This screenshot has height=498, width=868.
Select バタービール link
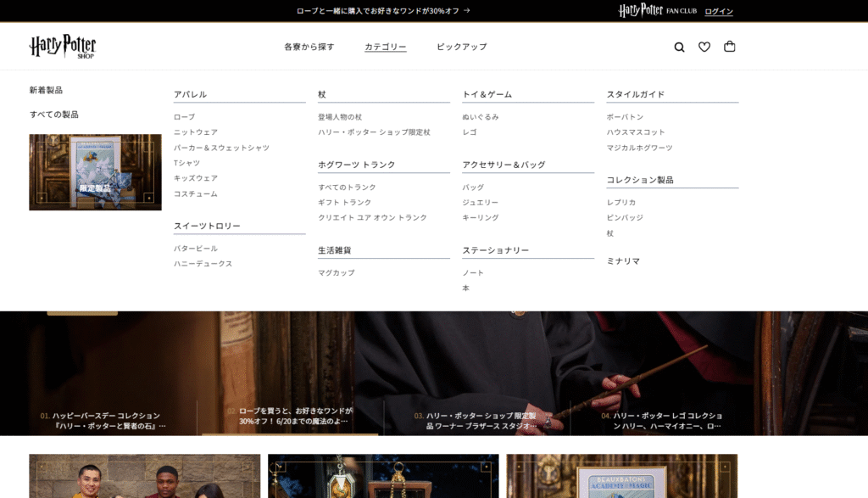(196, 249)
